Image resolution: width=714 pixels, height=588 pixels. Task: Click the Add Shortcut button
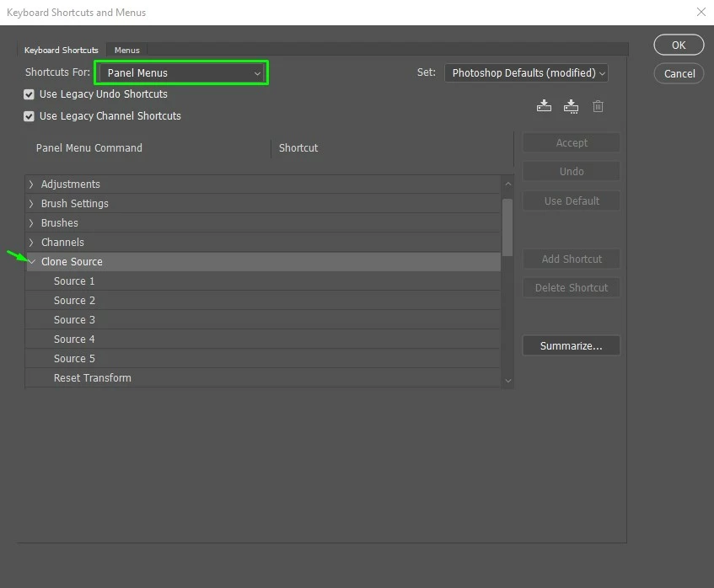coord(571,259)
